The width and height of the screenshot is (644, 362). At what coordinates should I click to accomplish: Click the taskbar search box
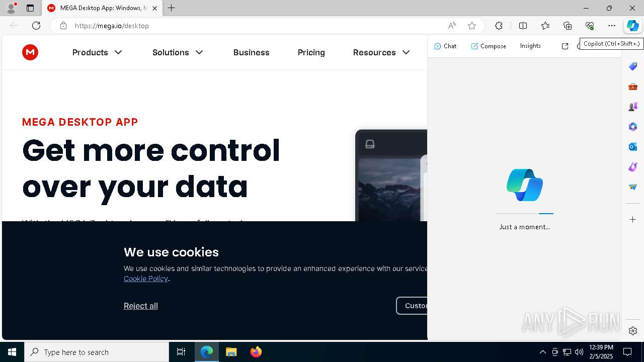click(x=97, y=352)
